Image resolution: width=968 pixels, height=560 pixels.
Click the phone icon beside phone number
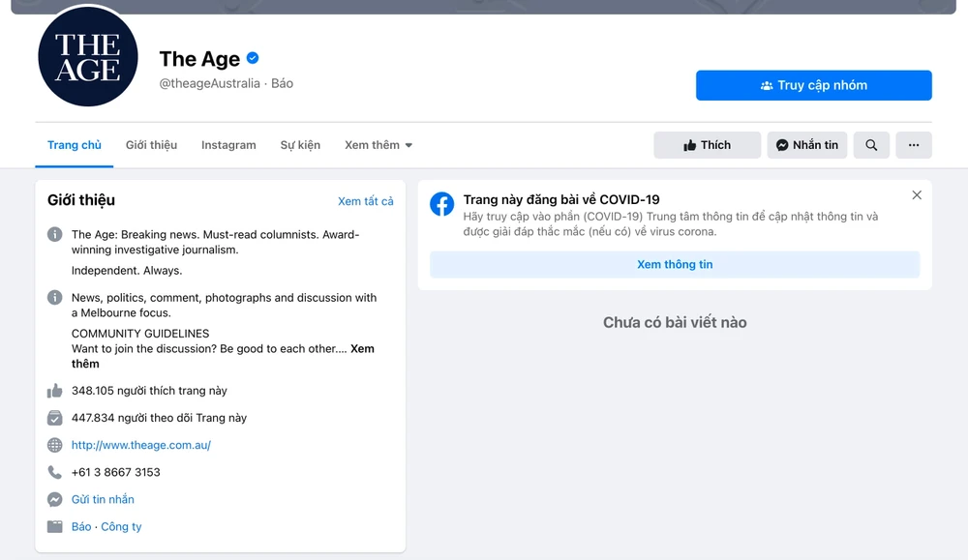pyautogui.click(x=55, y=473)
